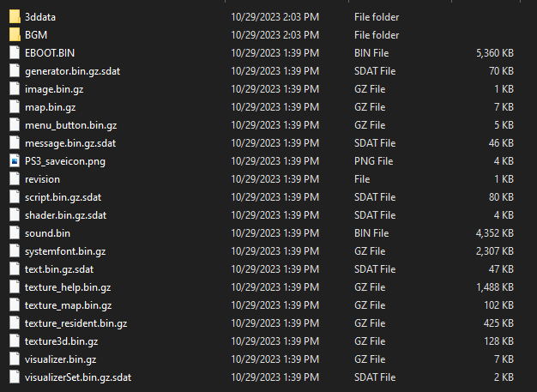
Task: Select the PS3_saveicon.png image icon
Action: (15, 161)
